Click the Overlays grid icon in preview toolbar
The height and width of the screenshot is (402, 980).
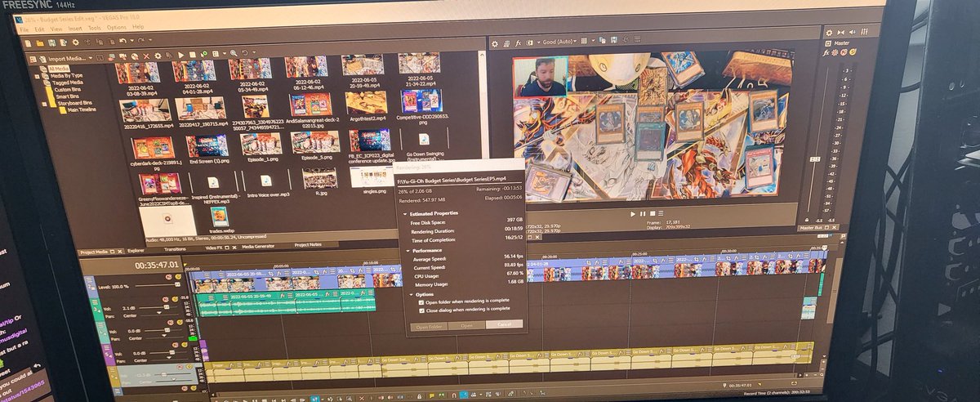(x=584, y=41)
